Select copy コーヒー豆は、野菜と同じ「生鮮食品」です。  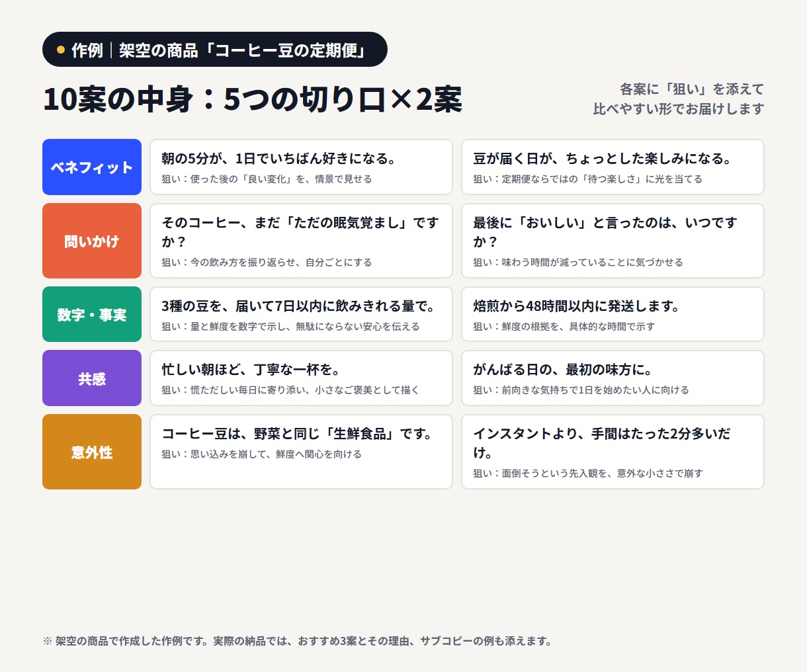click(298, 434)
